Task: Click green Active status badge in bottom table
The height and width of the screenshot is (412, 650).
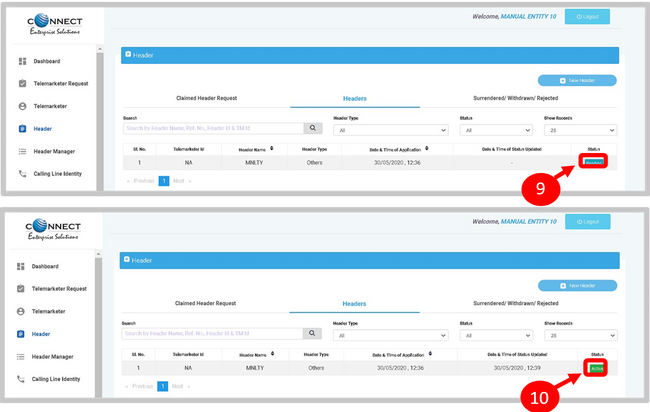Action: [596, 369]
